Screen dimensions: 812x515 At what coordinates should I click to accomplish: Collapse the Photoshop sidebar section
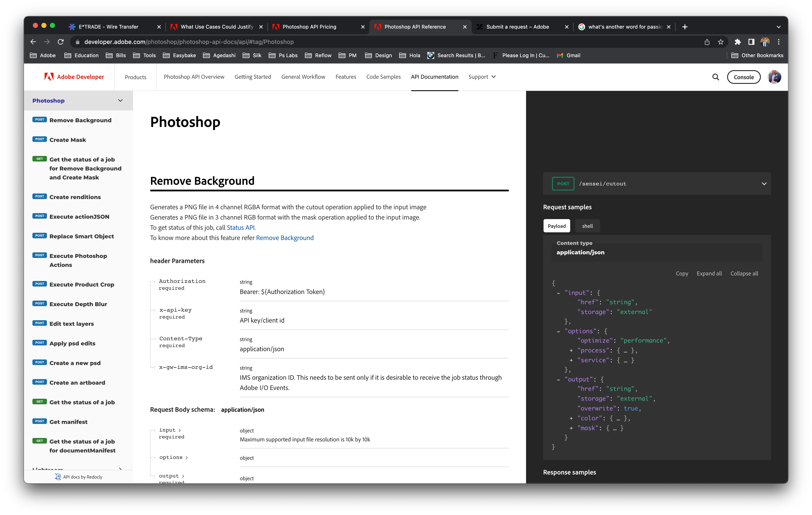tap(120, 100)
